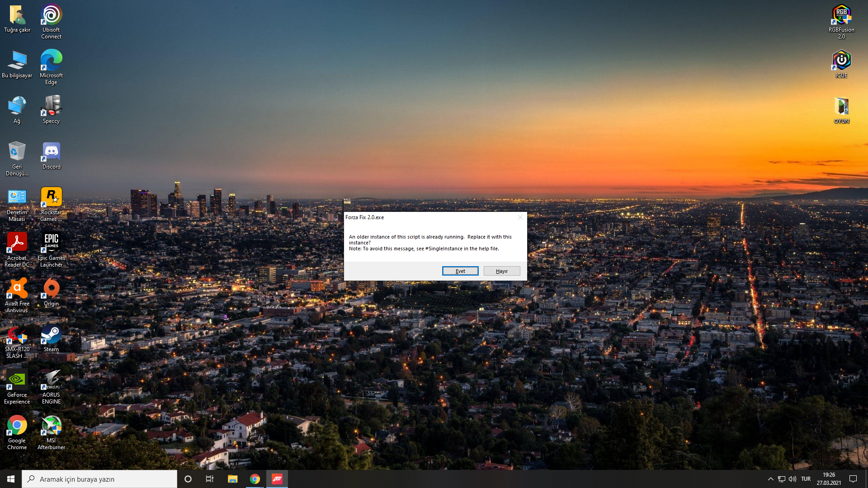Open the volume control in system tray
Image resolution: width=868 pixels, height=488 pixels.
pos(793,479)
